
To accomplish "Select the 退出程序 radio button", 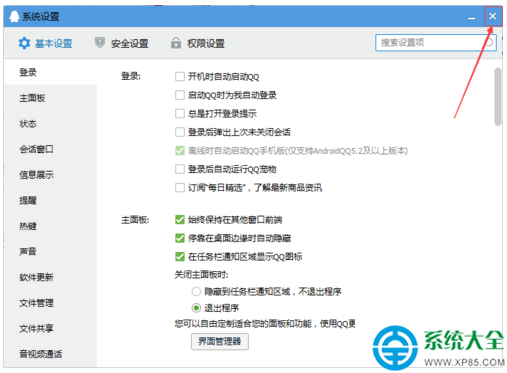I will coord(196,308).
